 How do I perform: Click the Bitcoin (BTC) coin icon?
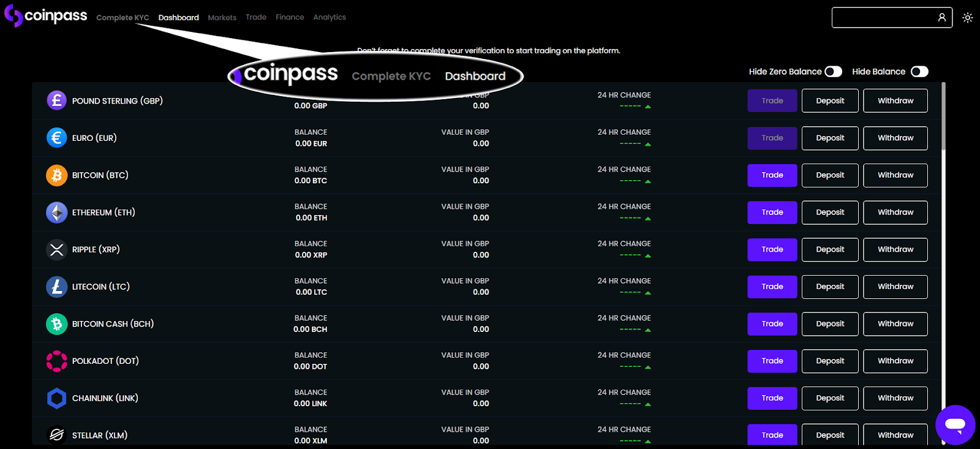tap(56, 175)
